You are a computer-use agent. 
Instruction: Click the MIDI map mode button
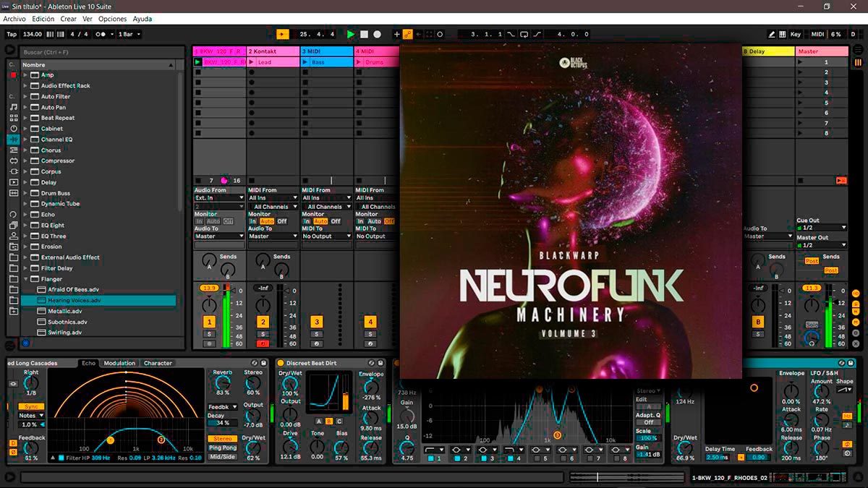point(817,34)
